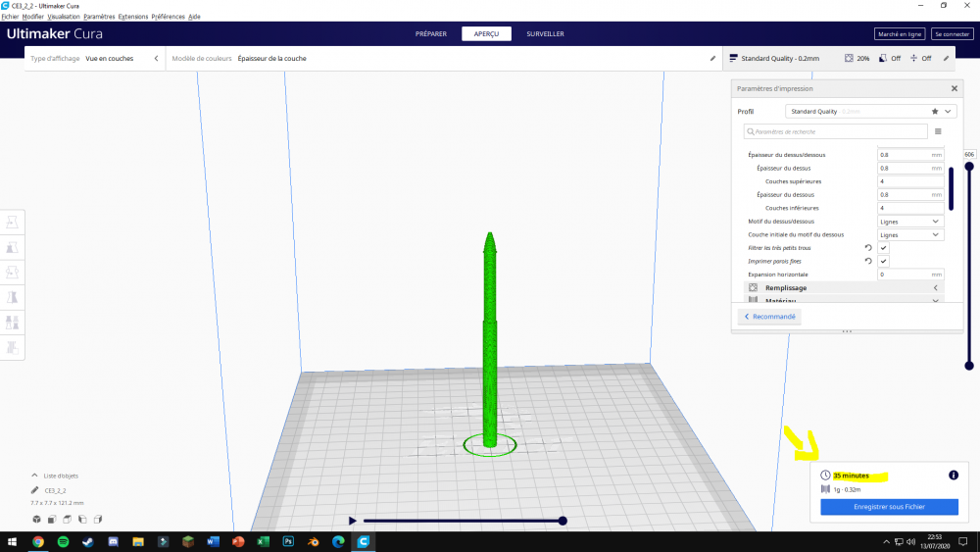
Task: Expand the Remplissage section
Action: [844, 287]
